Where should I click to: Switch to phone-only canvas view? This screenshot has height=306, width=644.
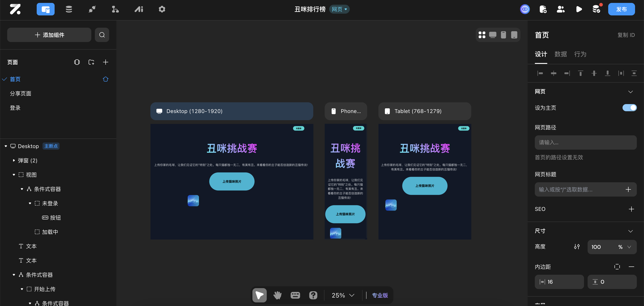(503, 35)
